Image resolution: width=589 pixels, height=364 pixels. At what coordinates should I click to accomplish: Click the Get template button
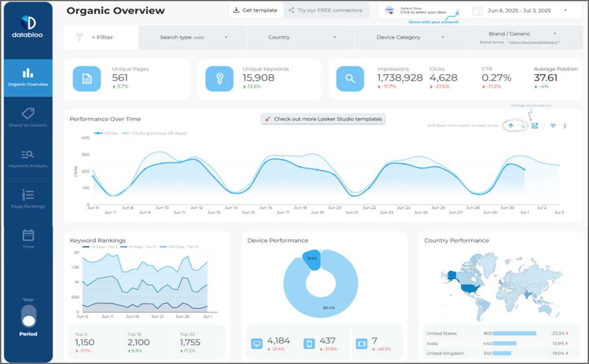[255, 10]
